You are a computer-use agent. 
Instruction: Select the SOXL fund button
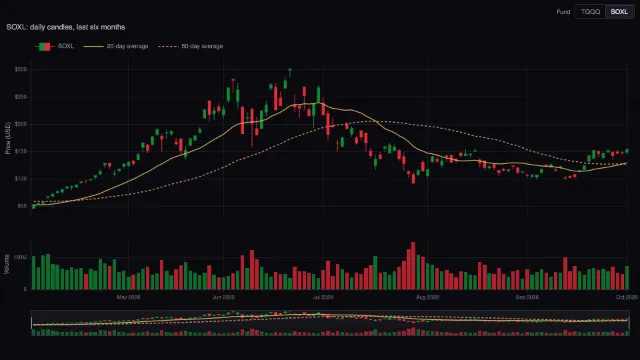(x=619, y=12)
